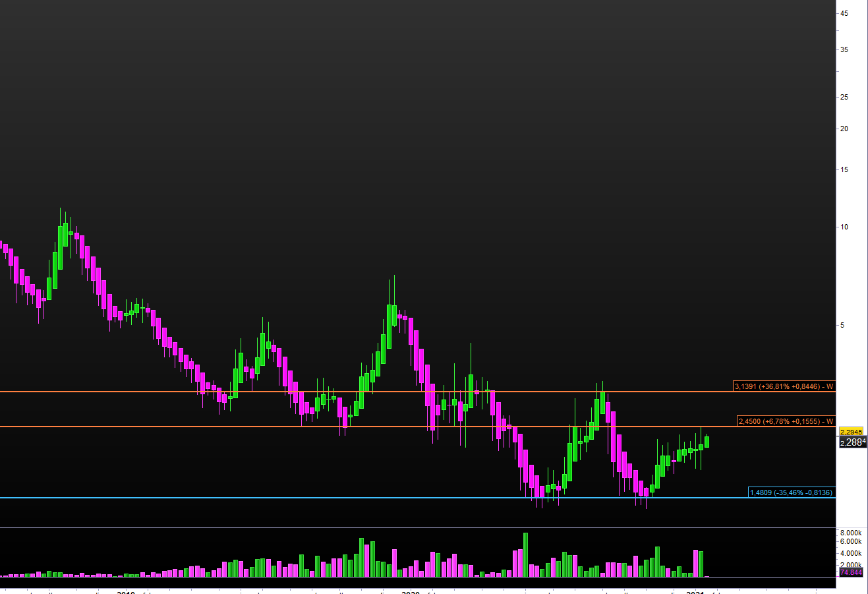Click the 15 mark on price axis
Image resolution: width=868 pixels, height=594 pixels.
pos(843,169)
